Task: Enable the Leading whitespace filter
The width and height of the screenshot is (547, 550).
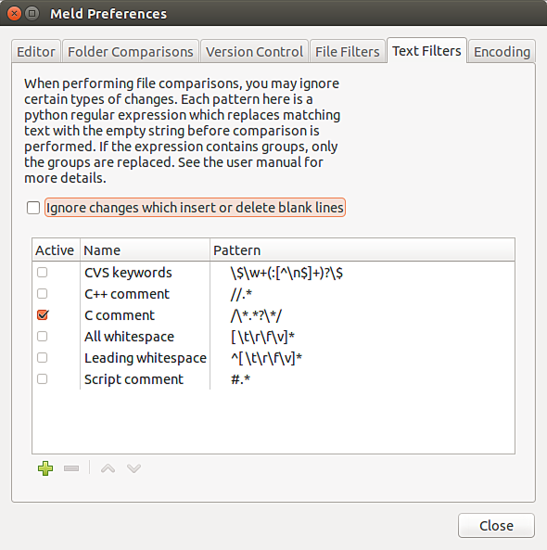Action: point(42,357)
